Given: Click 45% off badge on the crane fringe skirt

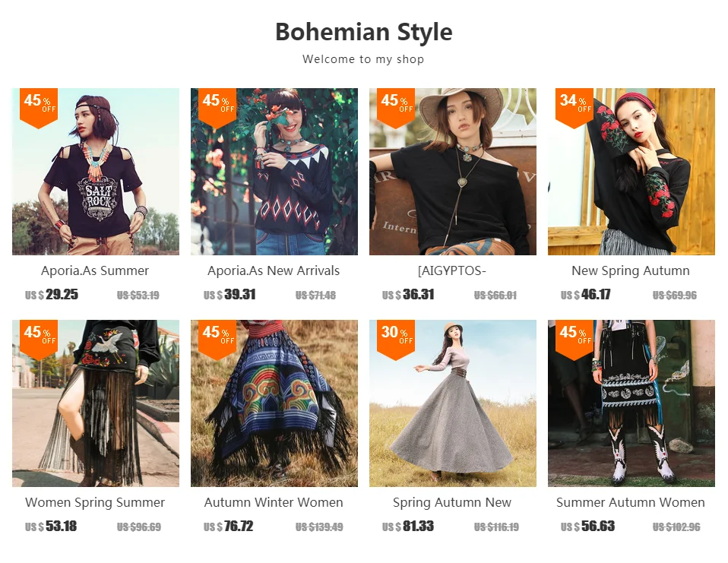Looking at the screenshot, I should (39, 340).
